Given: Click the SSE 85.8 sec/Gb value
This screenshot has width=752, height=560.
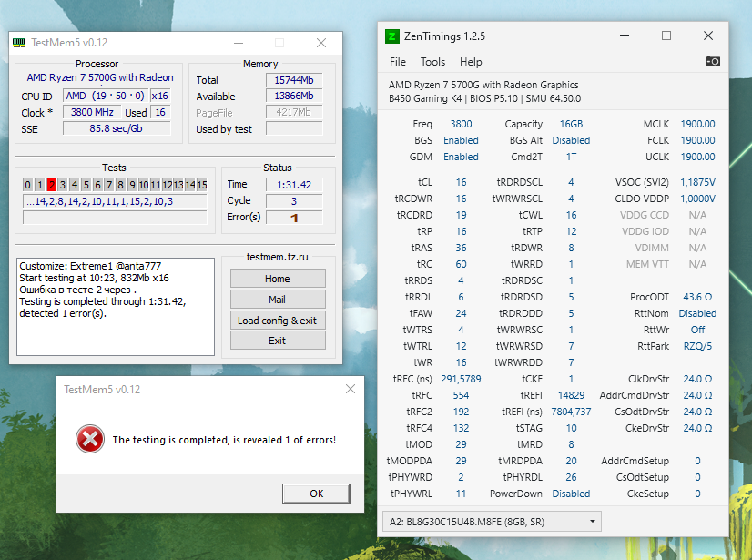Looking at the screenshot, I should tap(116, 128).
